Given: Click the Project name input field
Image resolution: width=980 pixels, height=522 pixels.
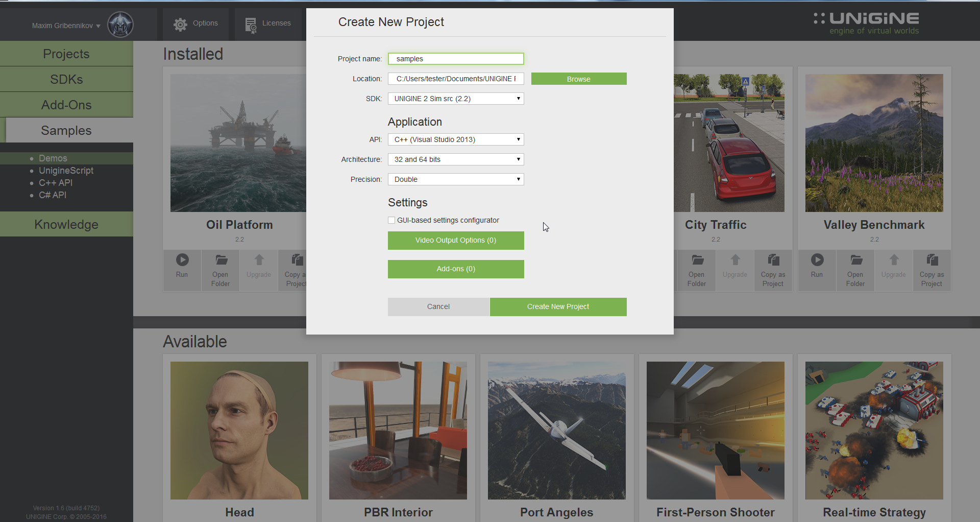Looking at the screenshot, I should pyautogui.click(x=456, y=59).
